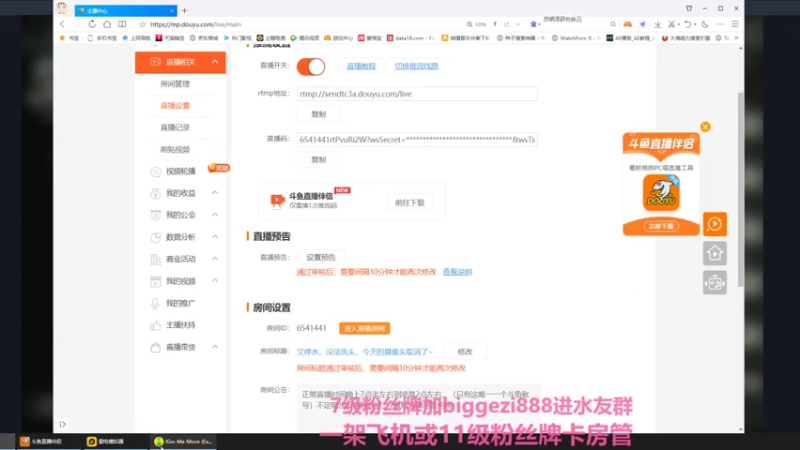The height and width of the screenshot is (450, 800).
Task: Click the floating camera icon at right
Action: point(715,282)
